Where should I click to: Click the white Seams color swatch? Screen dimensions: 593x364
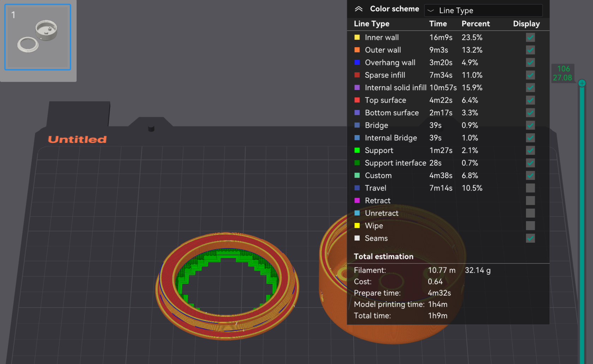tap(357, 238)
